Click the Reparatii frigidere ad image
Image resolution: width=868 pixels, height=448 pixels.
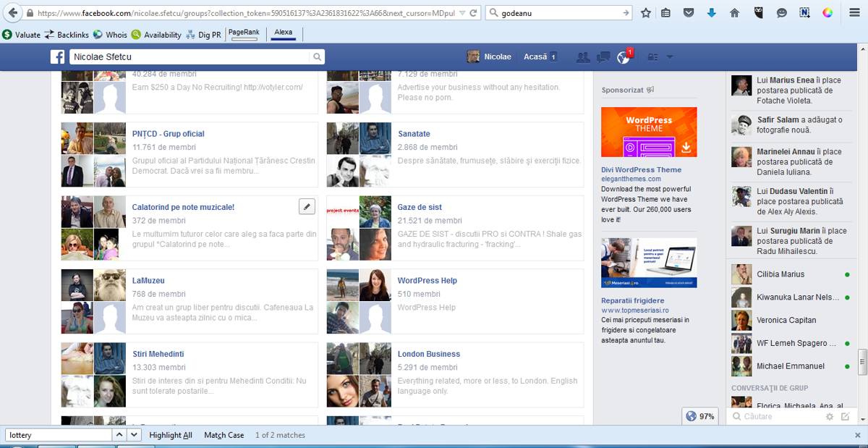[649, 263]
